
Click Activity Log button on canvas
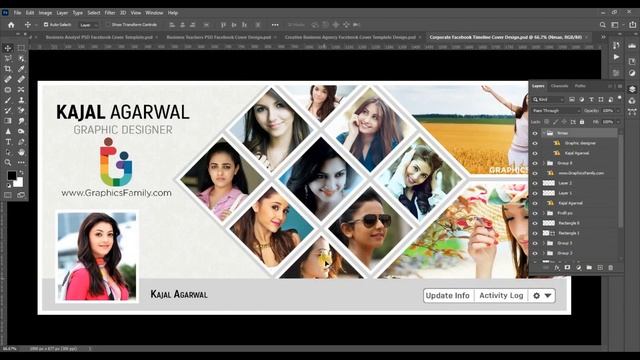click(x=501, y=296)
